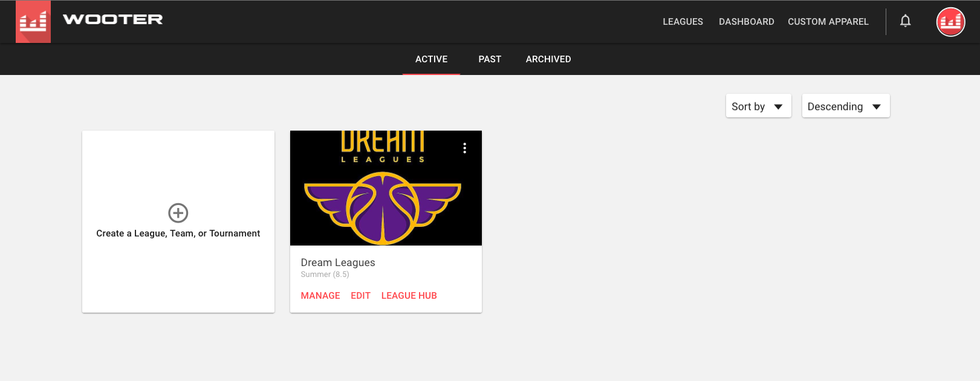Open LEAGUE HUB for Dream Leagues
Screen dimensions: 980x381
coord(409,296)
